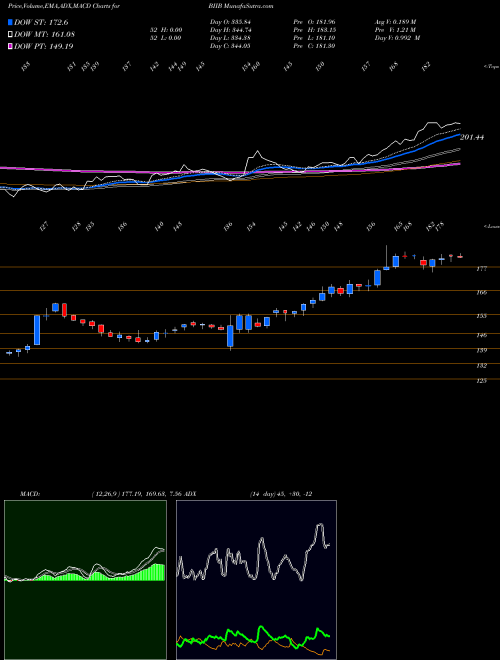Open the ADX indicator chart panel
The width and height of the screenshot is (500, 660).
point(256,580)
